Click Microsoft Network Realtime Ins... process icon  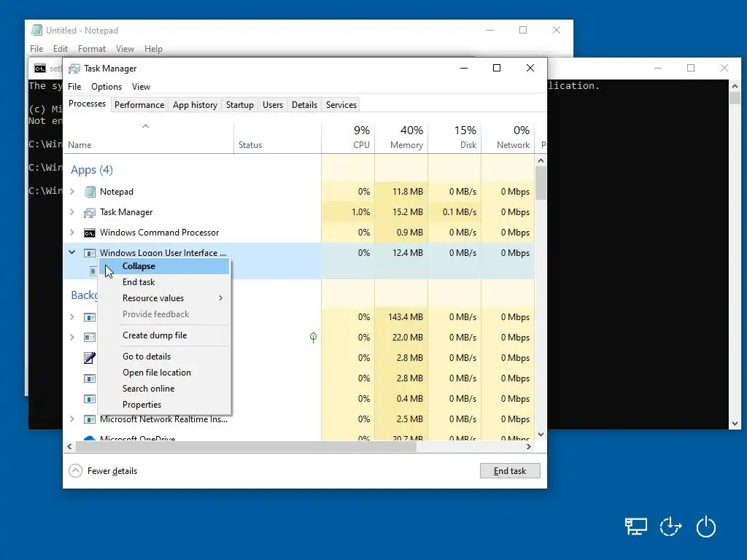point(90,419)
